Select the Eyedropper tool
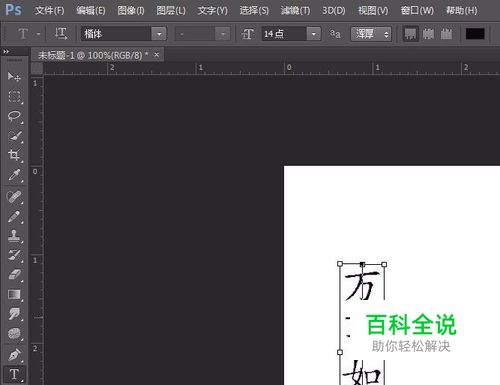The height and width of the screenshot is (385, 500). click(14, 175)
